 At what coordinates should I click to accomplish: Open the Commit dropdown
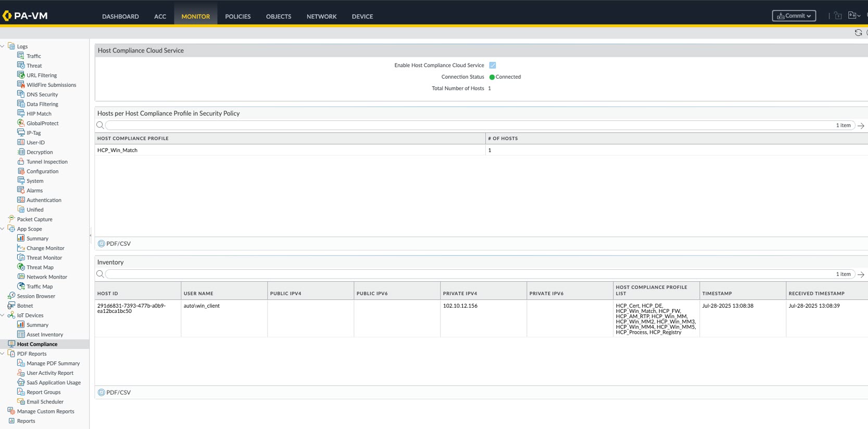pyautogui.click(x=794, y=16)
